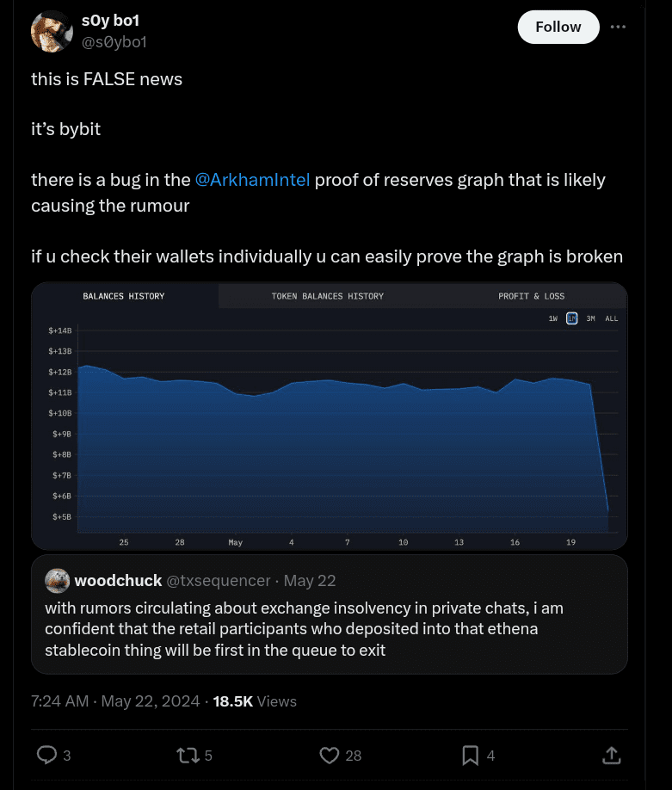The height and width of the screenshot is (790, 672).
Task: Click the repost icon
Action: click(188, 755)
